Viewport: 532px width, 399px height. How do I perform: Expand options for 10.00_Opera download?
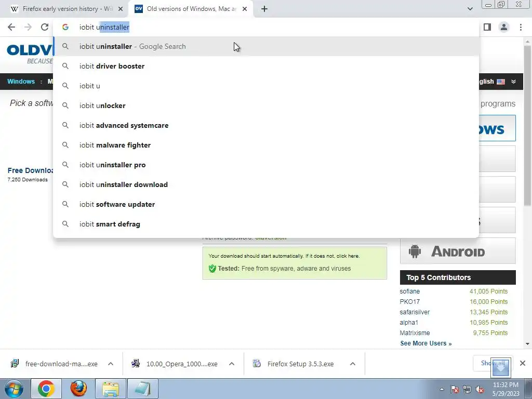tap(232, 364)
